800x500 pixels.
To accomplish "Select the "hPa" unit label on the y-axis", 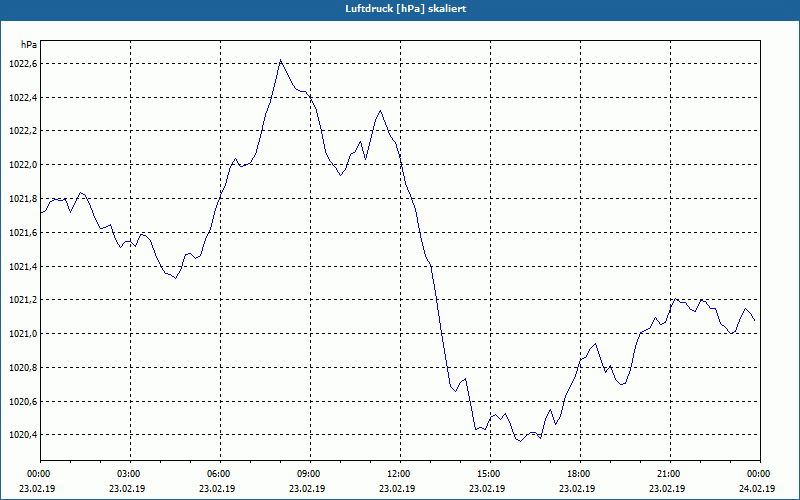I will pos(29,45).
